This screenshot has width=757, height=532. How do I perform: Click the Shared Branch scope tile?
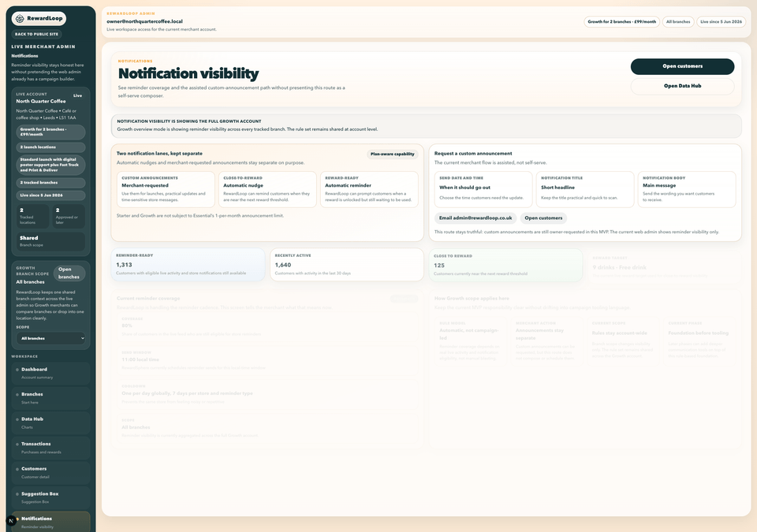(x=50, y=241)
